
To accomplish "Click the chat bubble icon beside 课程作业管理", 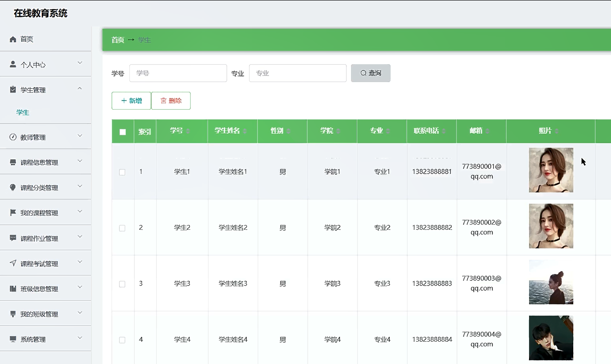I will [x=13, y=238].
